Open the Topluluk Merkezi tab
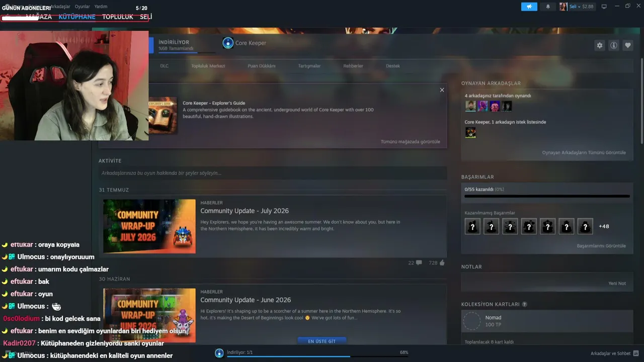Viewport: 644px width, 362px height. [208, 66]
